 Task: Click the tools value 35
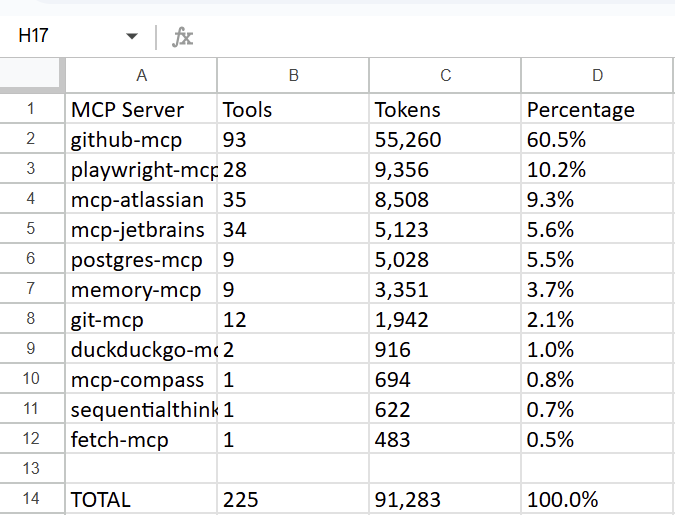(293, 199)
